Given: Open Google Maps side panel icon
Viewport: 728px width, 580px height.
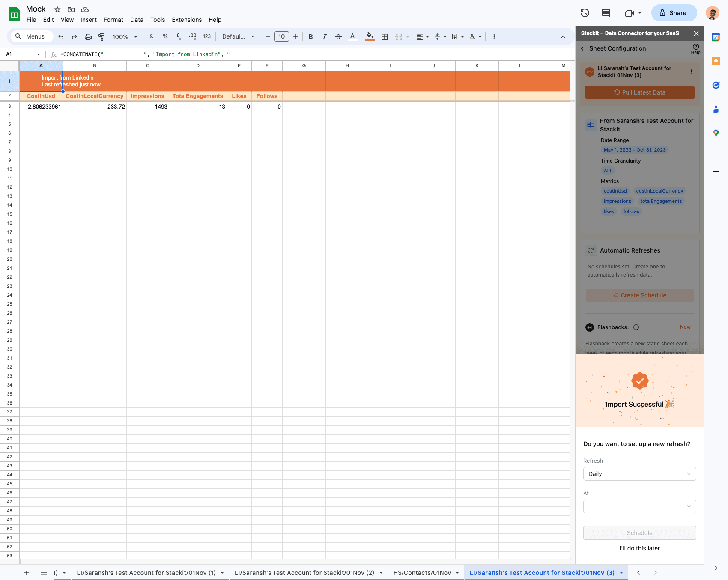Looking at the screenshot, I should coord(716,133).
